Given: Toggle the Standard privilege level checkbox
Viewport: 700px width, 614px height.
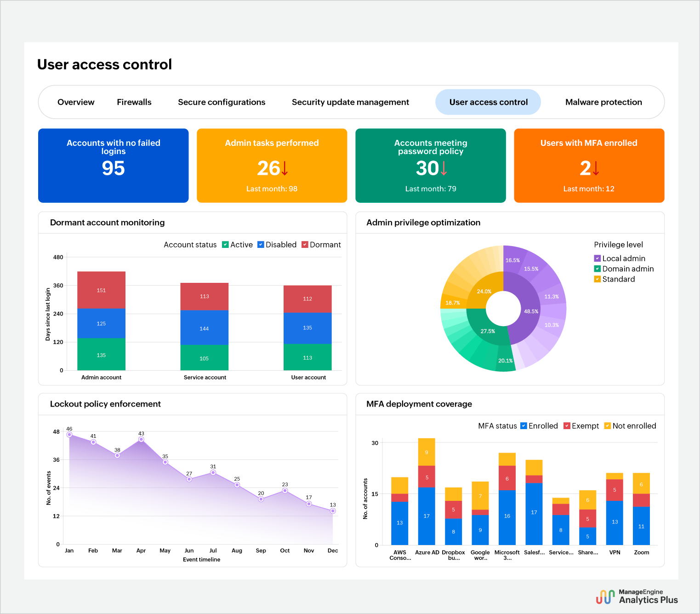Looking at the screenshot, I should pyautogui.click(x=598, y=279).
